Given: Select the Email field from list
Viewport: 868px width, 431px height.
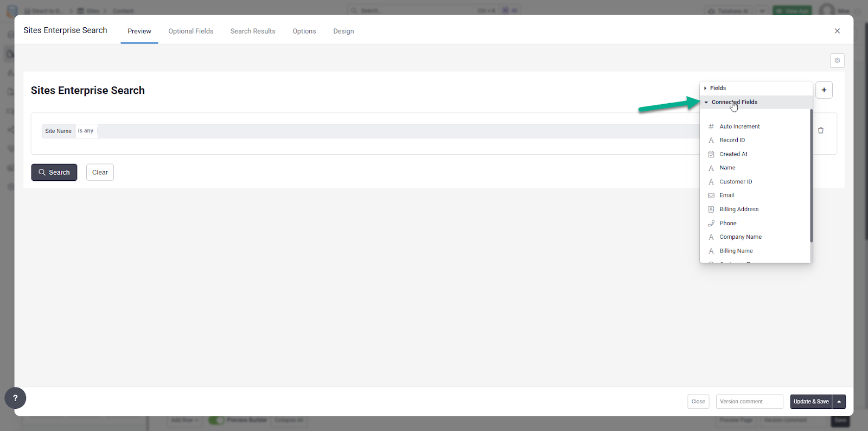Looking at the screenshot, I should 726,195.
